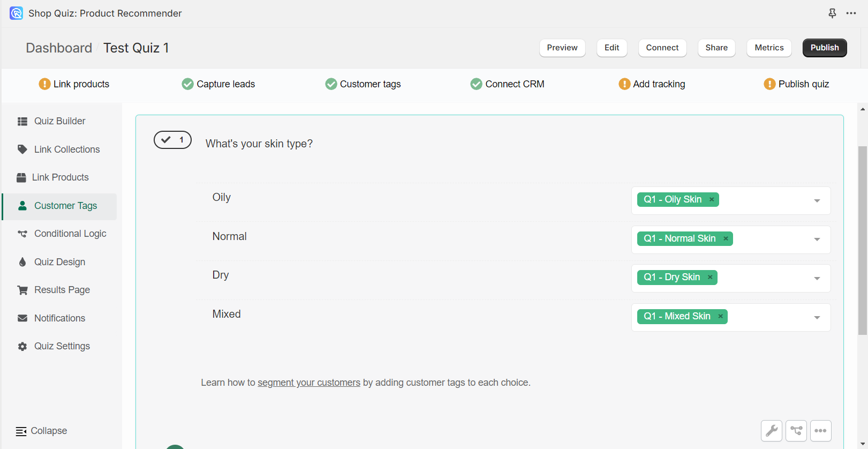Image resolution: width=868 pixels, height=449 pixels.
Task: Click the Quiz Design droplet icon
Action: pos(22,262)
